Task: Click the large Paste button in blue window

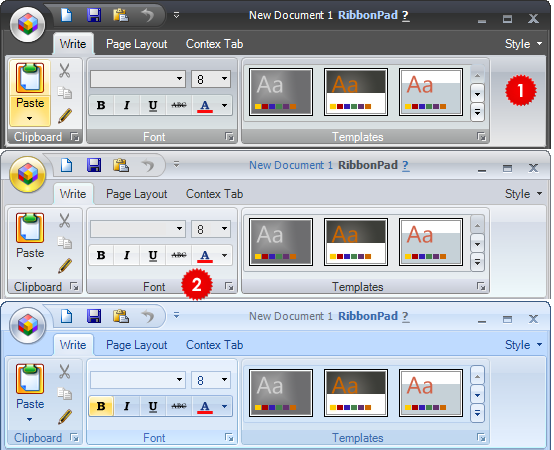Action: click(x=30, y=394)
